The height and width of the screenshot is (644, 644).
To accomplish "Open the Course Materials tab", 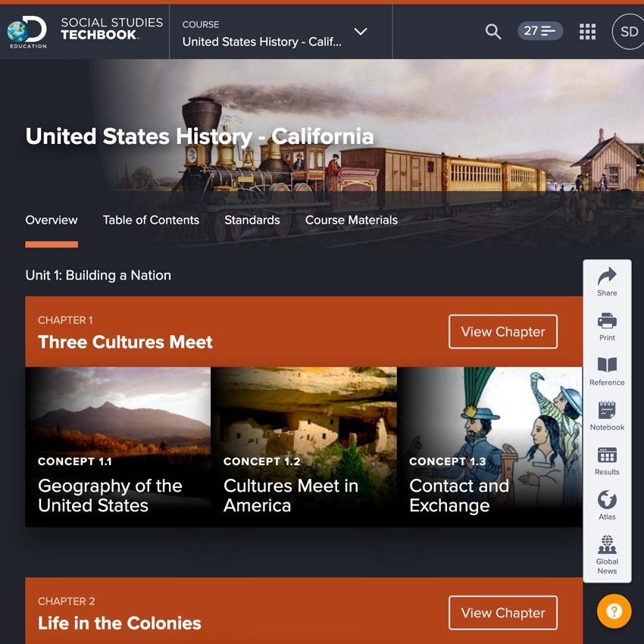I will tap(351, 220).
